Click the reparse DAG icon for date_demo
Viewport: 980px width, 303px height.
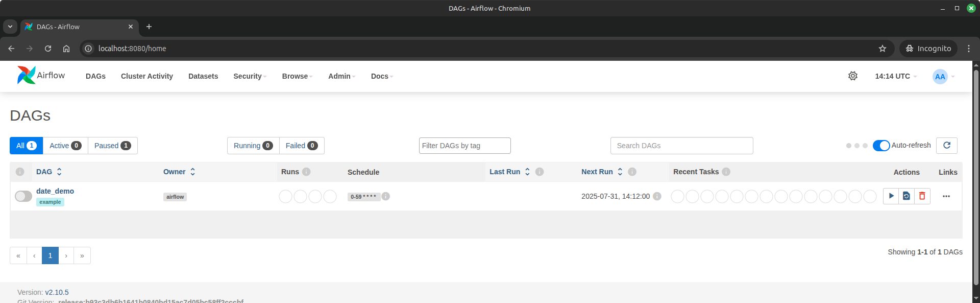tap(906, 196)
